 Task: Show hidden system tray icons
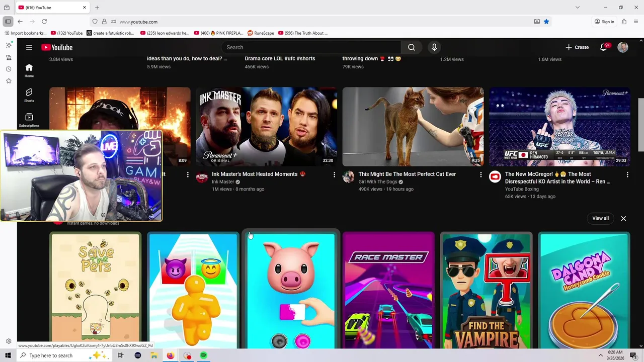600,355
